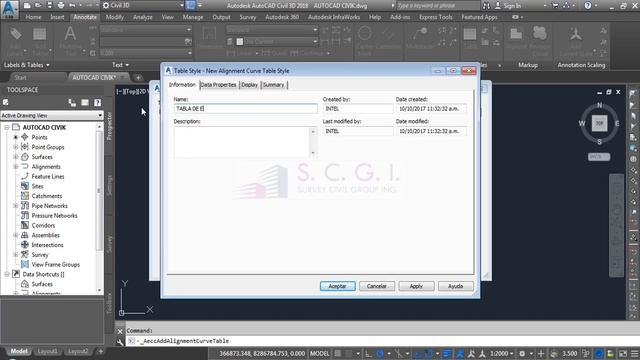The image size is (640, 360).
Task: Open the Autodesk App Store cart icon
Action: (x=555, y=6)
